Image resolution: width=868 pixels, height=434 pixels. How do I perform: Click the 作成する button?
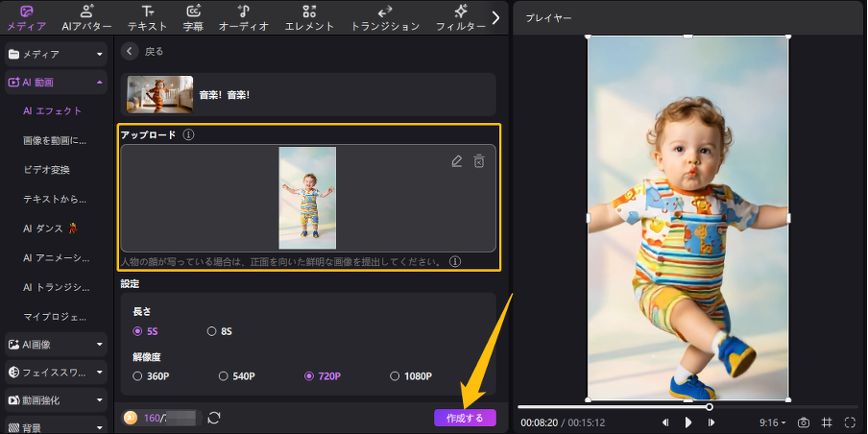tap(465, 418)
